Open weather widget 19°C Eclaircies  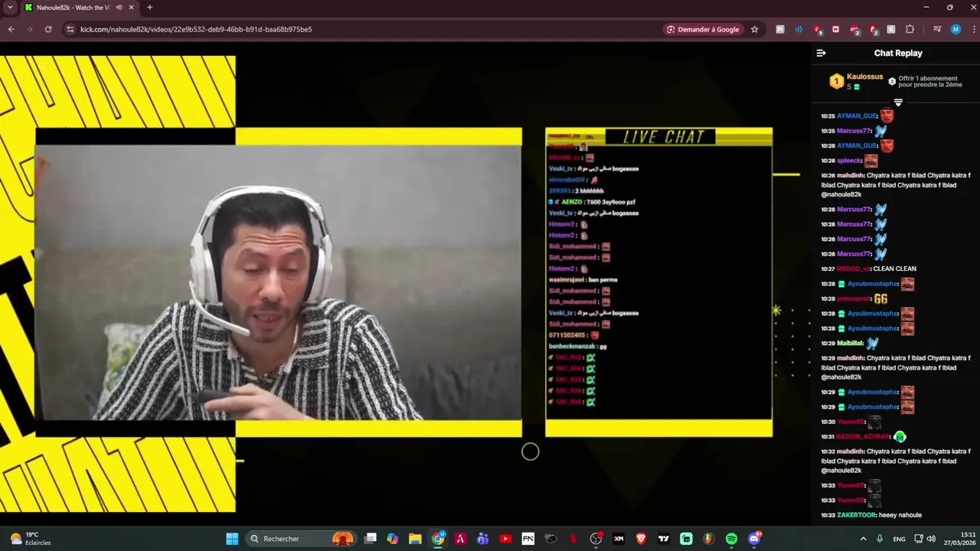coord(31,539)
